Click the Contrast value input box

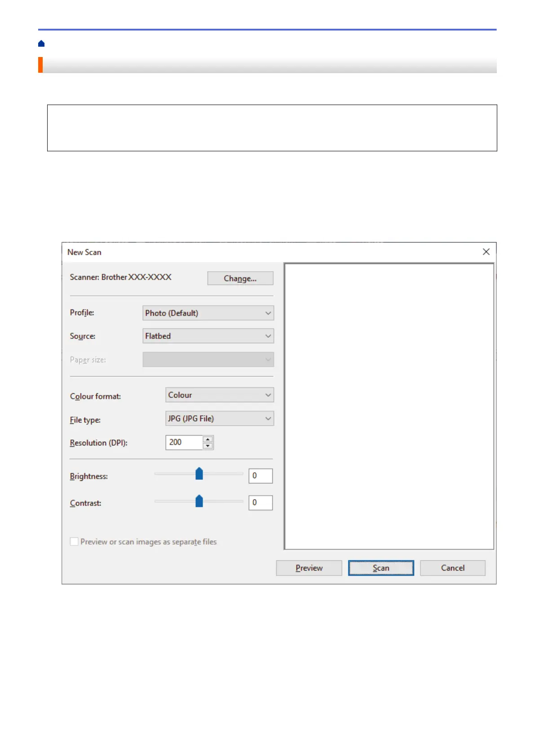(261, 503)
